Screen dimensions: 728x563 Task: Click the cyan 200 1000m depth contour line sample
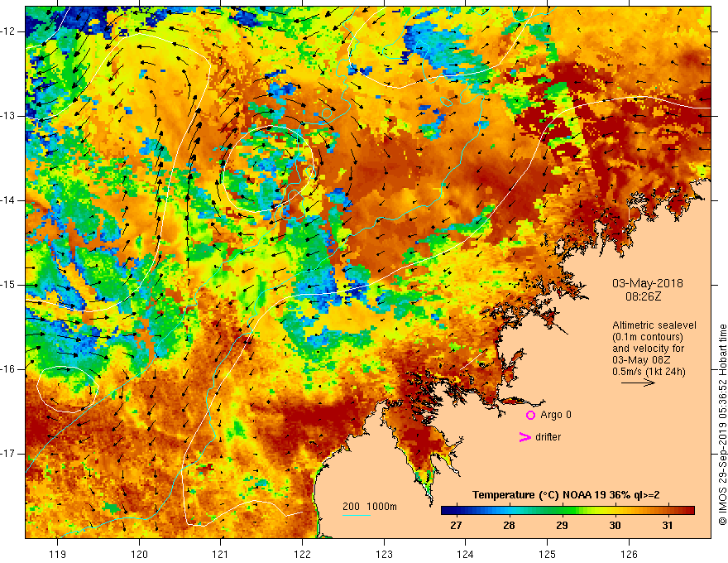coord(356,515)
